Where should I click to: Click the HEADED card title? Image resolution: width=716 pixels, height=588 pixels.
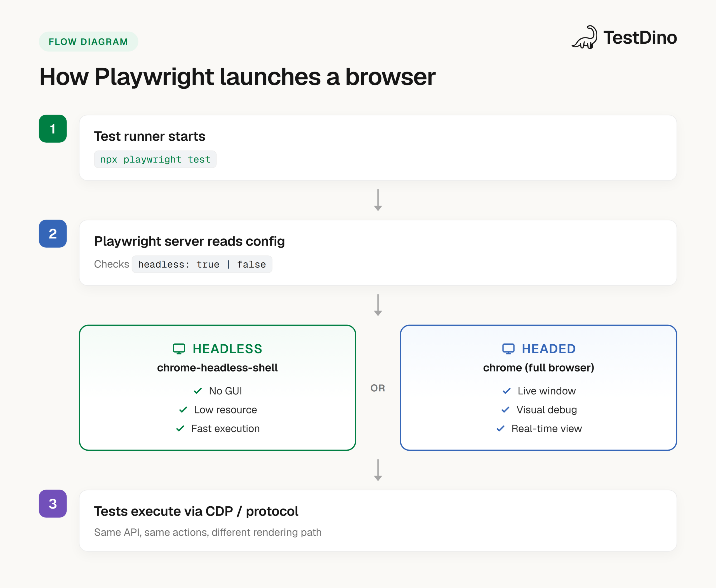pyautogui.click(x=548, y=349)
